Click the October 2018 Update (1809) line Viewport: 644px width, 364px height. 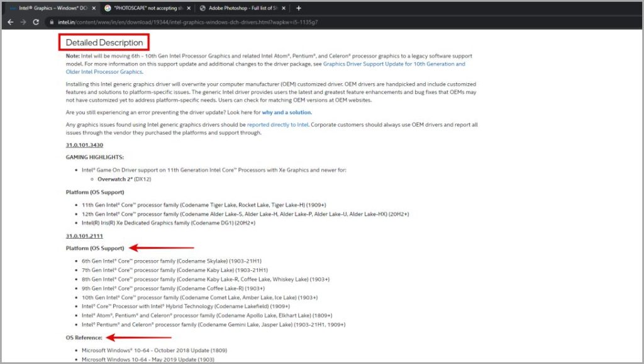click(x=154, y=350)
